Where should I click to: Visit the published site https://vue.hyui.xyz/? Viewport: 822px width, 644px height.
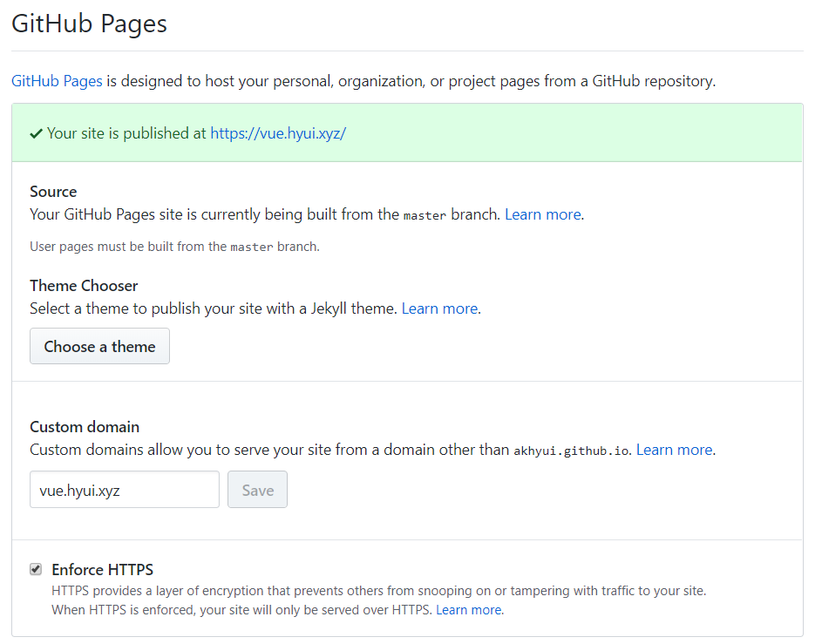tap(277, 132)
